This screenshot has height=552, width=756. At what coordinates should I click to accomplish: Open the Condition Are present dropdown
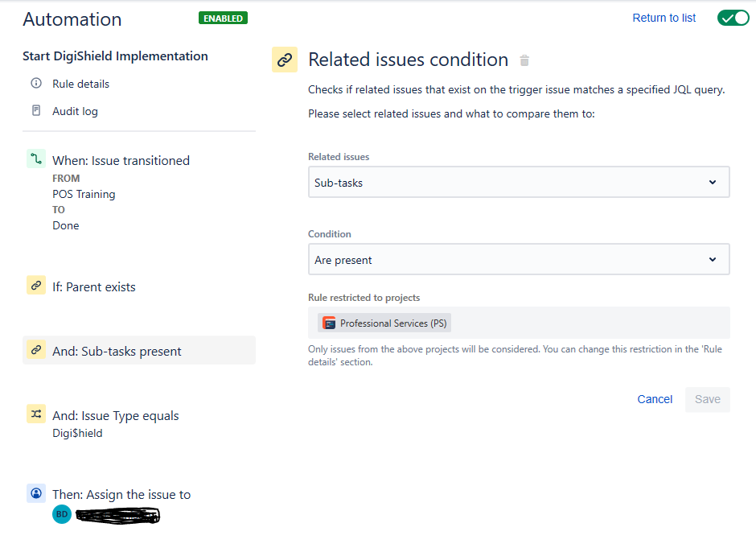(x=519, y=260)
